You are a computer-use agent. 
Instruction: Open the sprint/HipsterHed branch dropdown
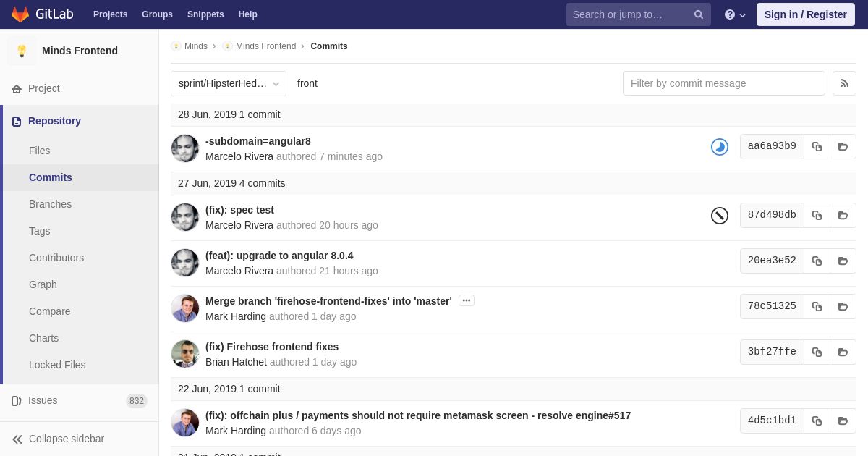229,83
